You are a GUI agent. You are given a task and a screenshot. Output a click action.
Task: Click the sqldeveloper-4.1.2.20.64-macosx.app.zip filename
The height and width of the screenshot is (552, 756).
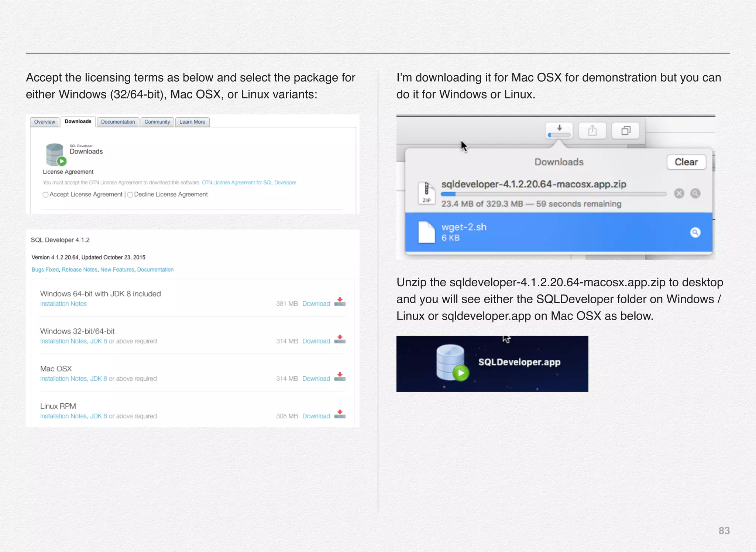coord(534,184)
